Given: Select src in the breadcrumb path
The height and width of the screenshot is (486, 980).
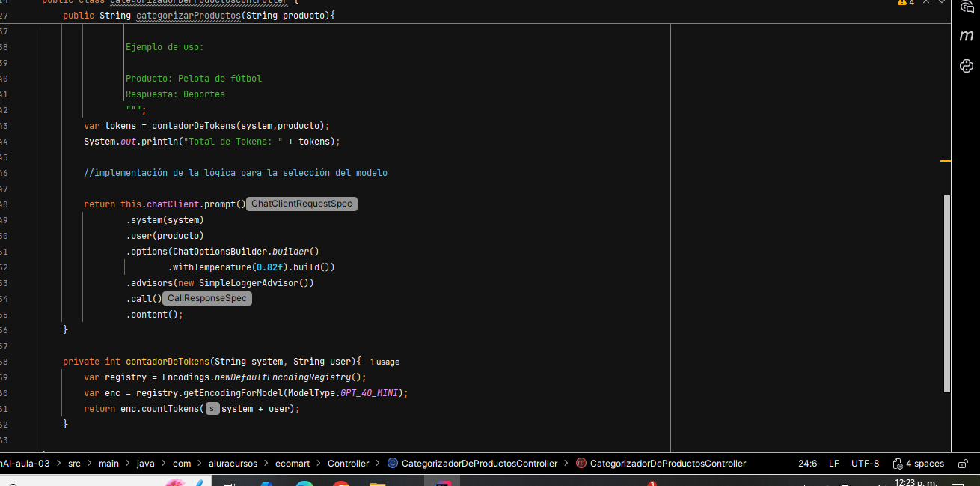Looking at the screenshot, I should (74, 464).
